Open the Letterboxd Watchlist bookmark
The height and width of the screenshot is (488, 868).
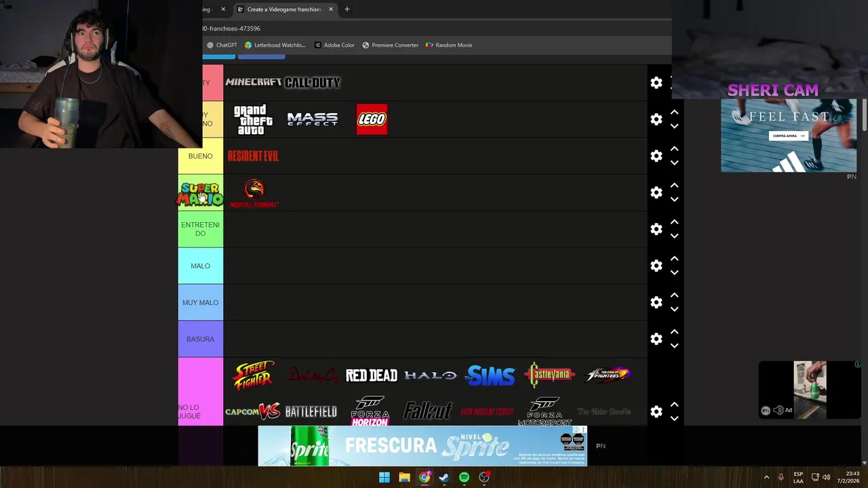tap(275, 45)
